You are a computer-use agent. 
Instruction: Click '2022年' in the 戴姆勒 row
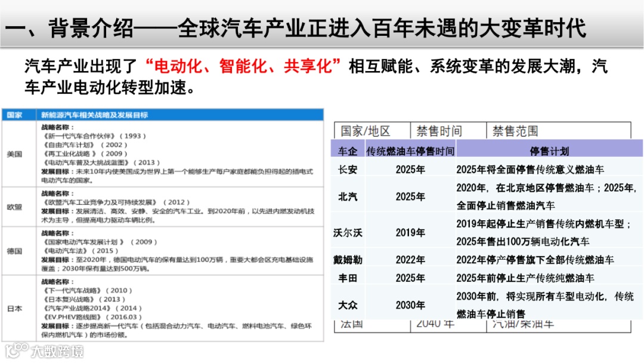[410, 260]
